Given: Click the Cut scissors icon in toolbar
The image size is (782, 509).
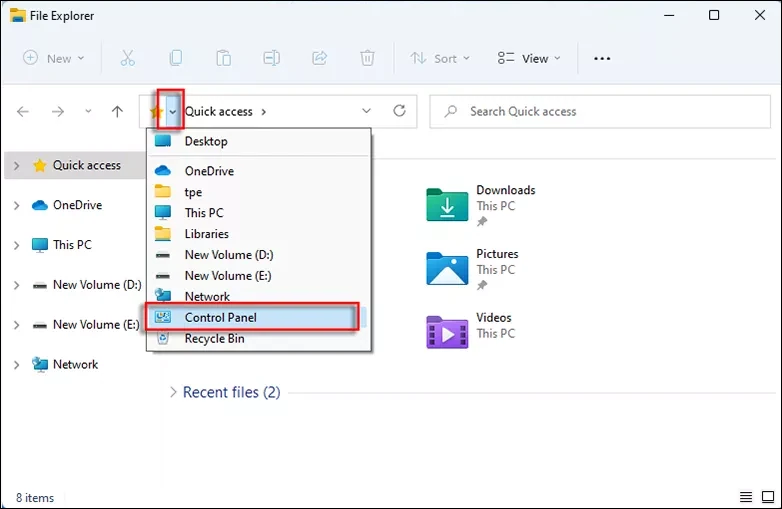Looking at the screenshot, I should pyautogui.click(x=127, y=58).
